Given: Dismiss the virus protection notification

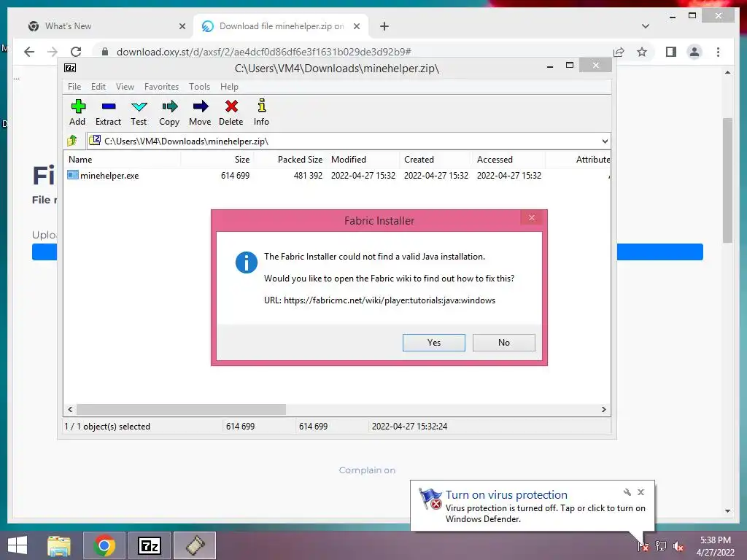Looking at the screenshot, I should 640,492.
